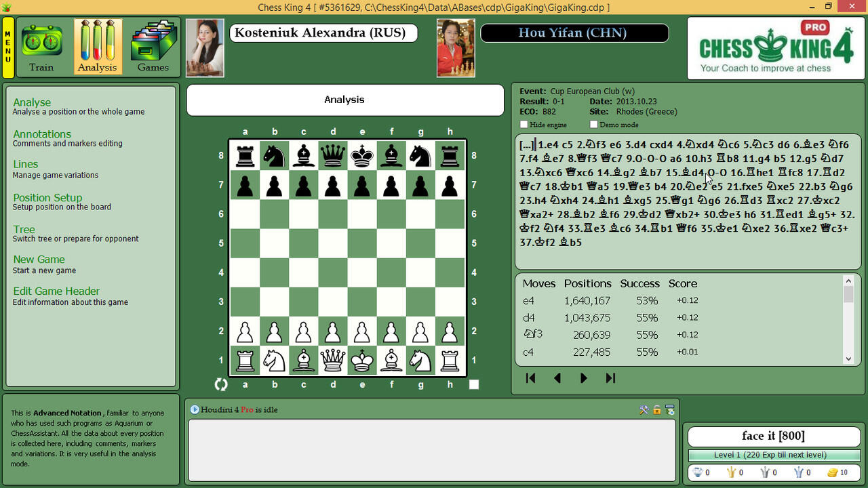Click the Hou Yifan (CHN) name box
Image resolution: width=868 pixels, height=488 pixels.
pyautogui.click(x=574, y=33)
